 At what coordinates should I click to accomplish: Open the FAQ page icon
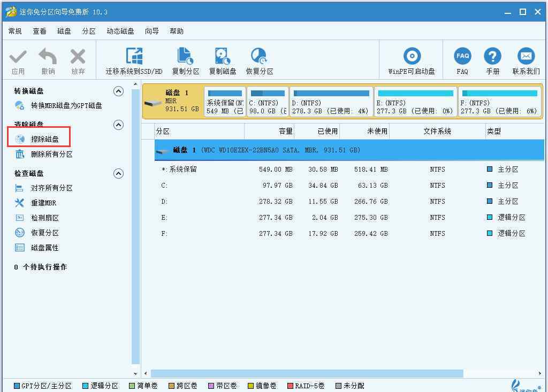pos(462,56)
